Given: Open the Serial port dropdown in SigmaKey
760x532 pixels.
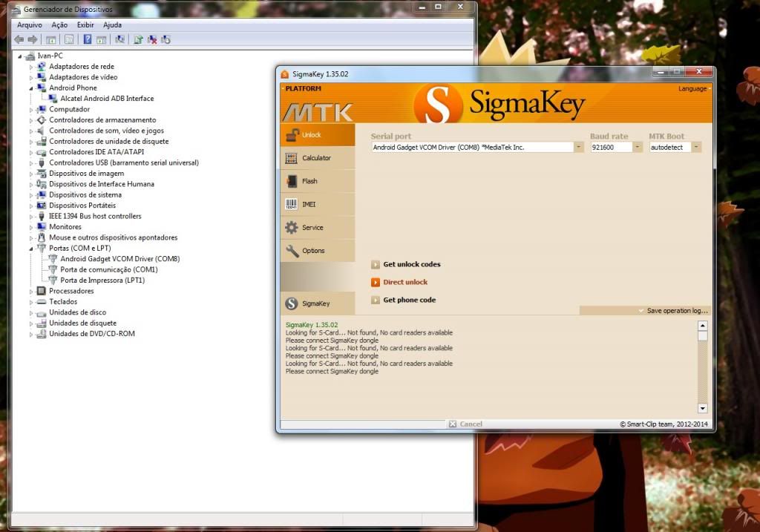Looking at the screenshot, I should tap(579, 147).
